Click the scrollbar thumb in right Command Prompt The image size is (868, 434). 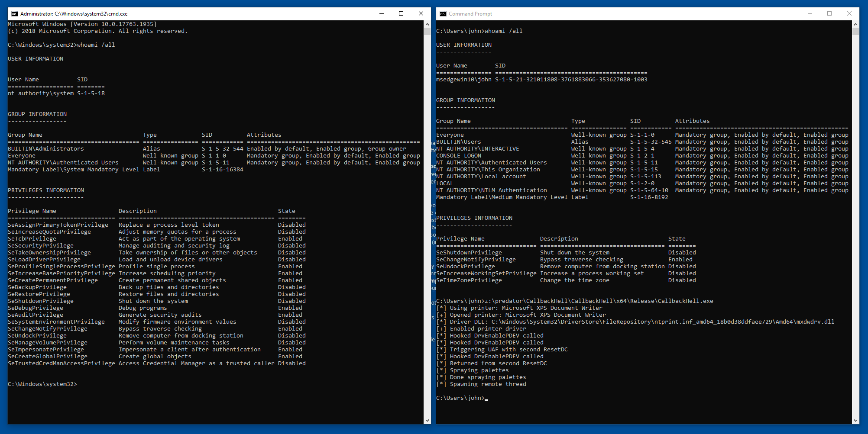[855, 32]
